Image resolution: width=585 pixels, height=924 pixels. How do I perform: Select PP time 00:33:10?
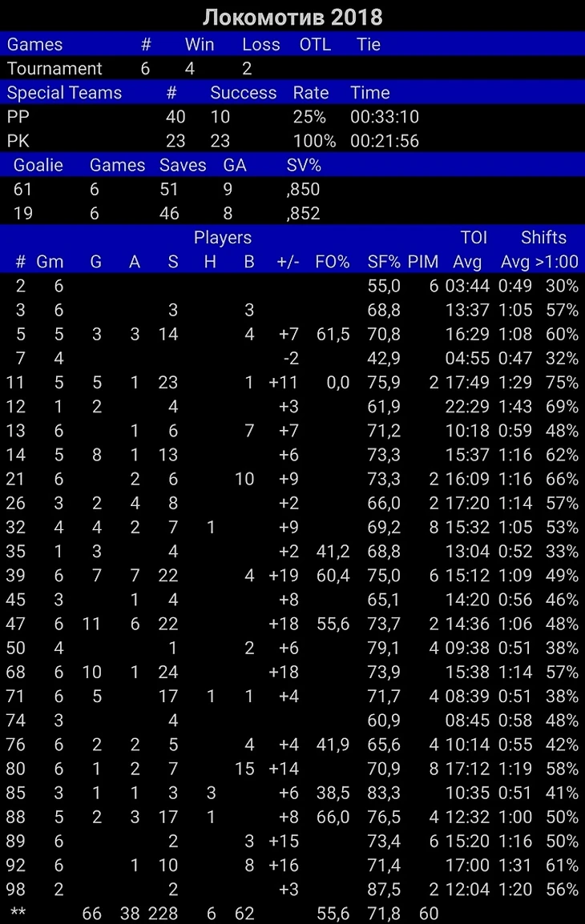(x=385, y=117)
